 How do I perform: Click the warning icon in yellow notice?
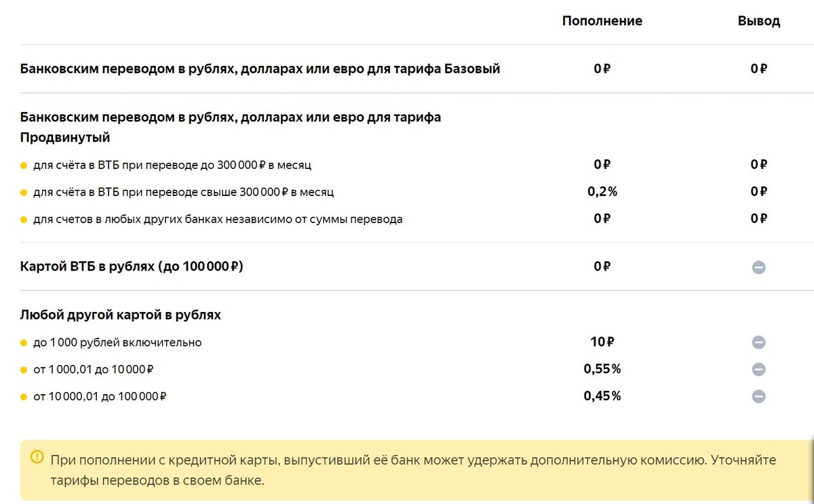[36, 457]
